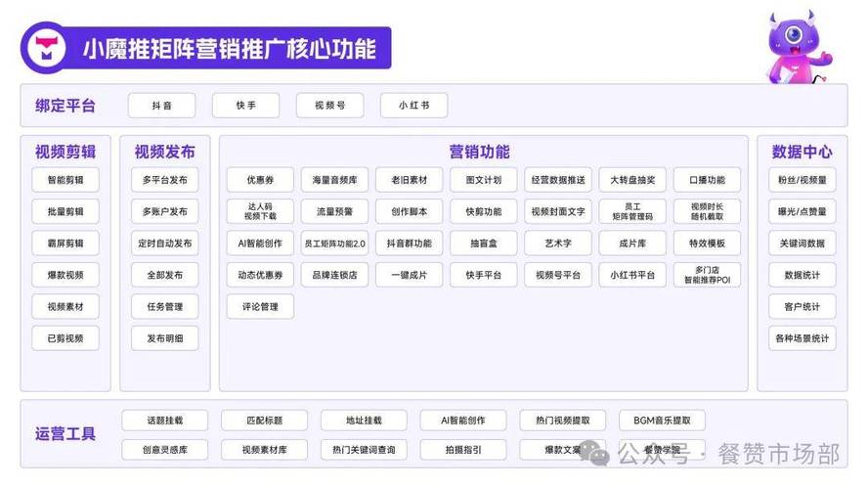Click 经营数据推送 box

click(x=558, y=180)
